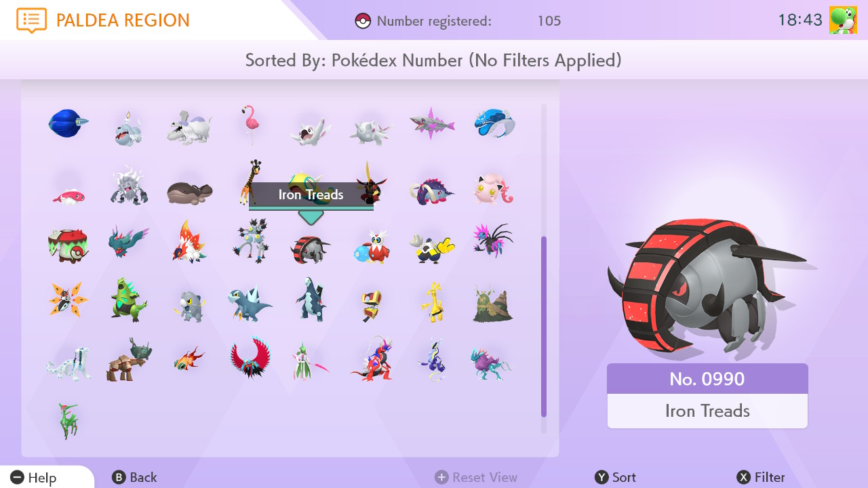The image size is (868, 488).
Task: Click the Yoshi profile avatar
Action: click(843, 20)
